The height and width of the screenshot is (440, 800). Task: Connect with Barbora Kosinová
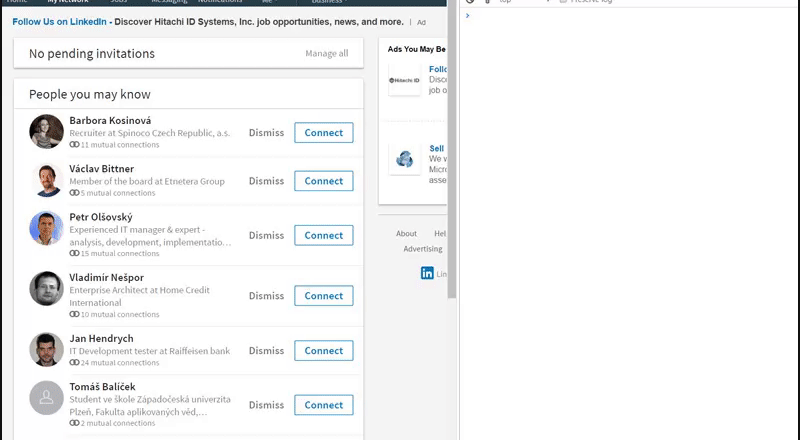click(x=323, y=133)
